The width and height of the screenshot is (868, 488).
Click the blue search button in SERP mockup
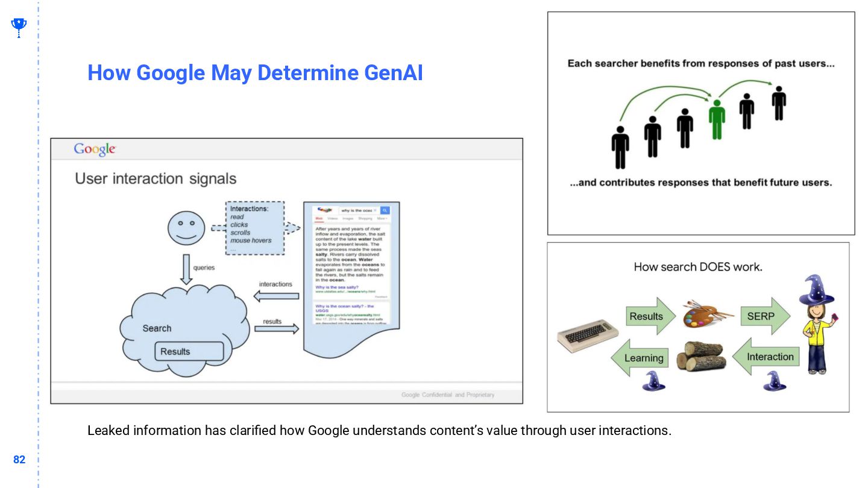tap(385, 210)
